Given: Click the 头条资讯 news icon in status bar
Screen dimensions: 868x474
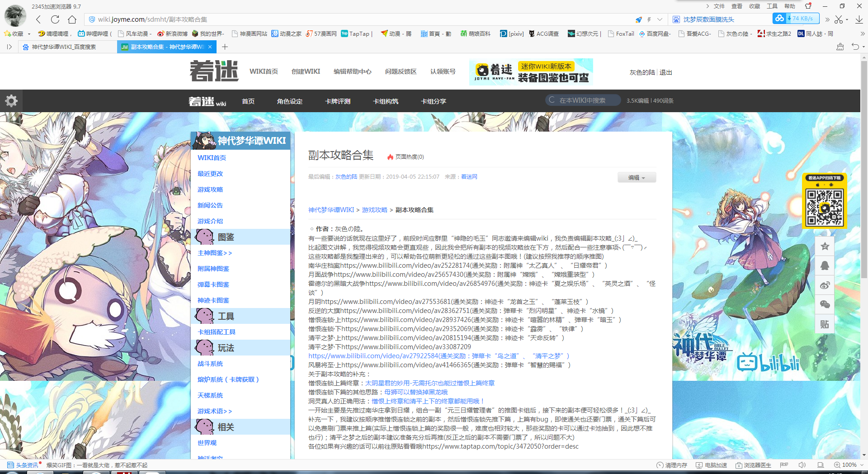Looking at the screenshot, I should click(23, 465).
